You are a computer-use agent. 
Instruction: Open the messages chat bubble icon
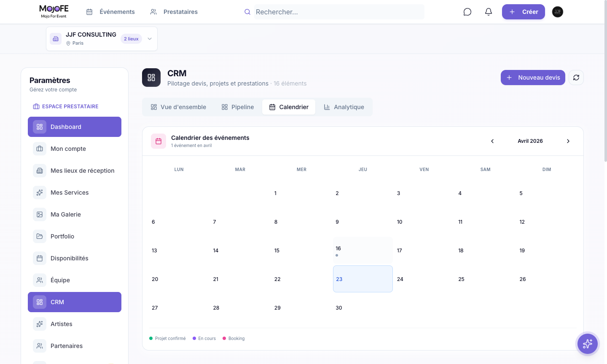coord(467,12)
